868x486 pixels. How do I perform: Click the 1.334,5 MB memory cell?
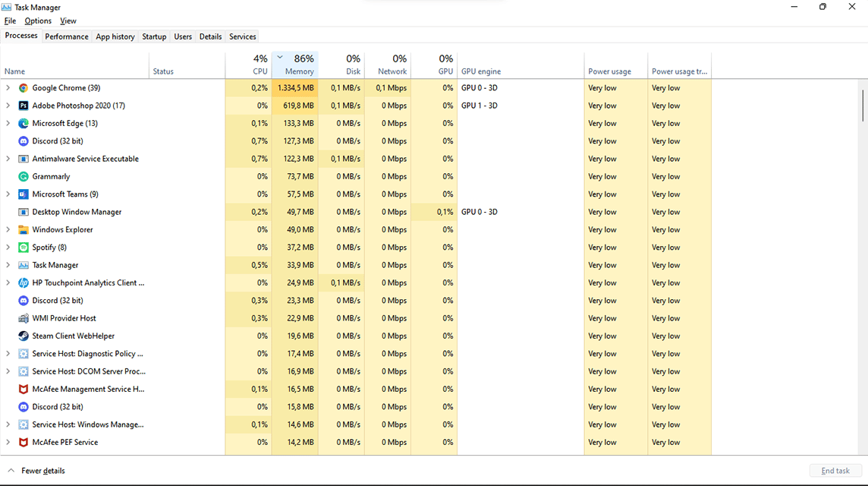[294, 88]
